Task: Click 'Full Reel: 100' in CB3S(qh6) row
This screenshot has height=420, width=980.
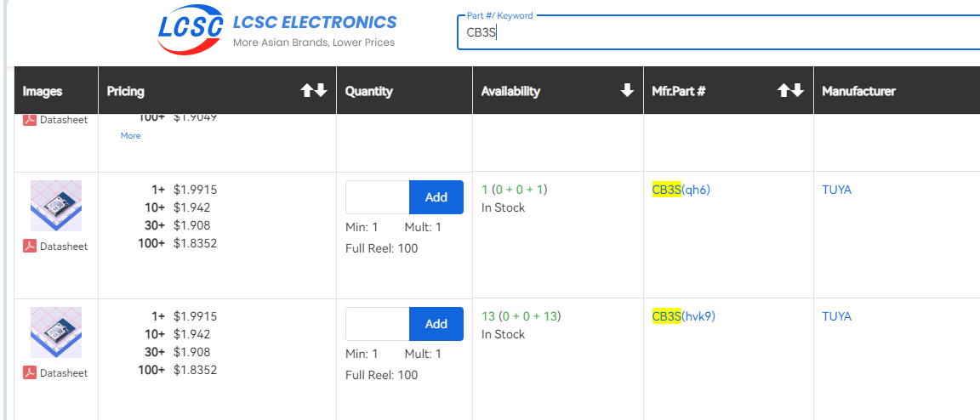Action: pyautogui.click(x=382, y=249)
